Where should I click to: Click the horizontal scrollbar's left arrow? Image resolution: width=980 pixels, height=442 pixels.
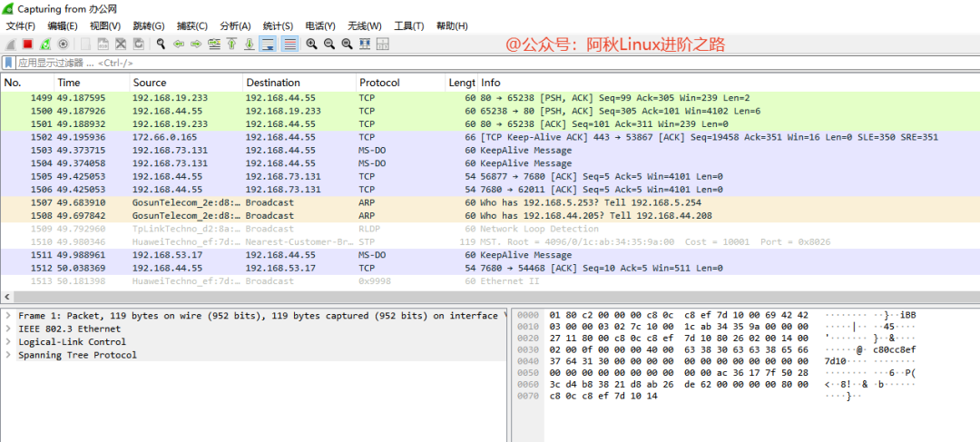click(x=6, y=297)
